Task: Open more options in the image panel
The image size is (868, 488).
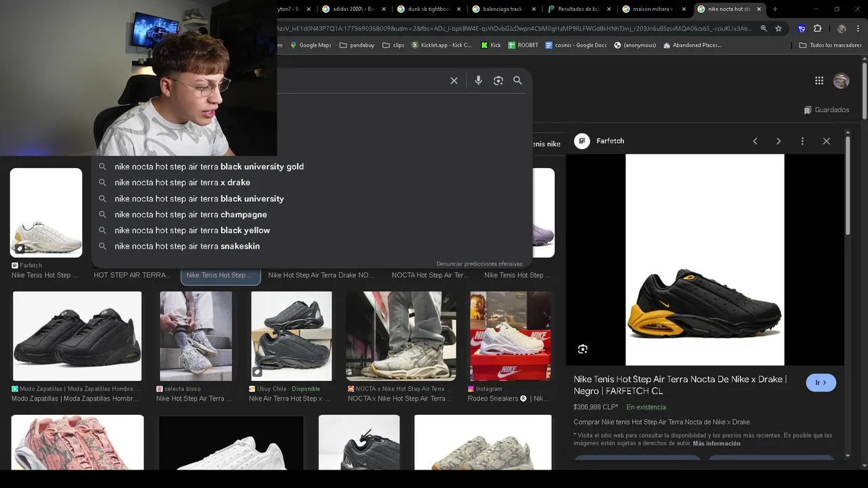Action: 802,141
